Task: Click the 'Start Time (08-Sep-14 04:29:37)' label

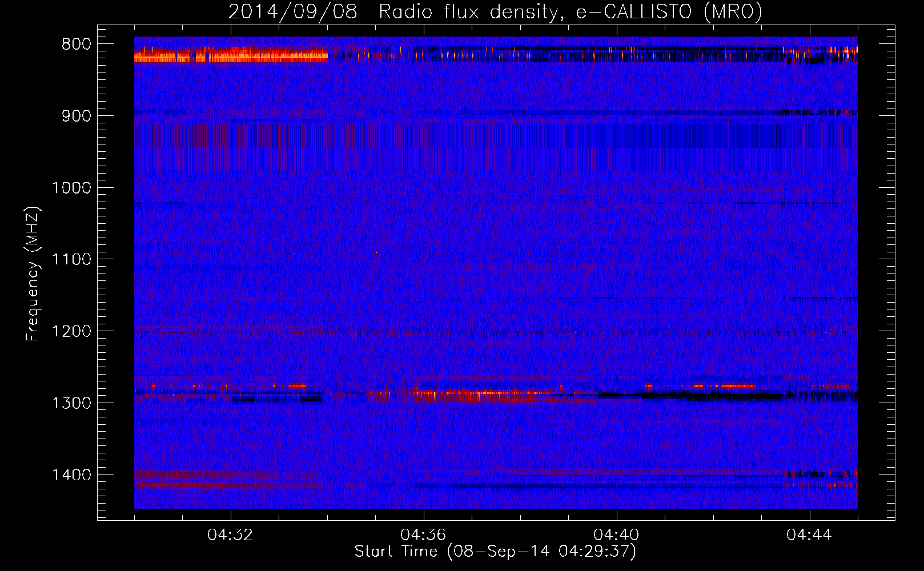Action: click(495, 552)
